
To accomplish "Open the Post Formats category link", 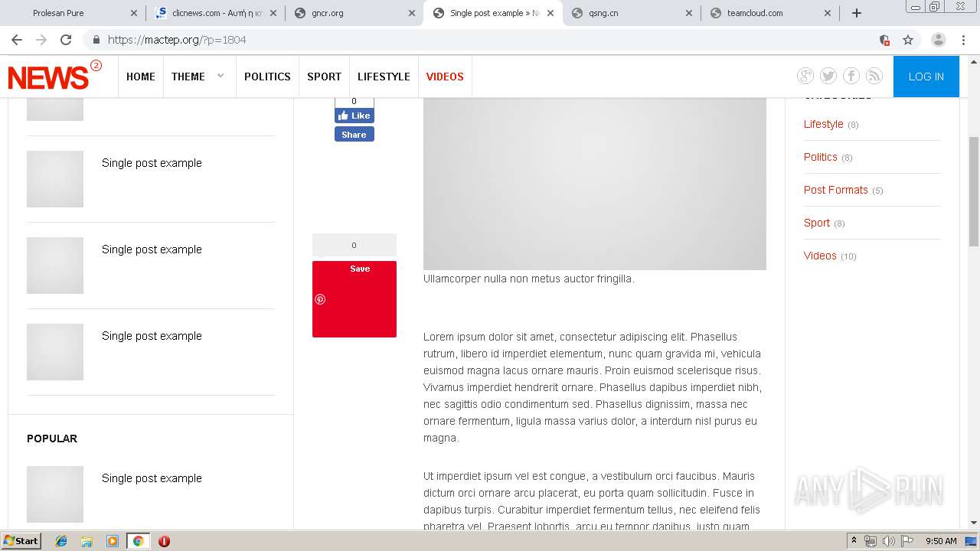I will 836,190.
